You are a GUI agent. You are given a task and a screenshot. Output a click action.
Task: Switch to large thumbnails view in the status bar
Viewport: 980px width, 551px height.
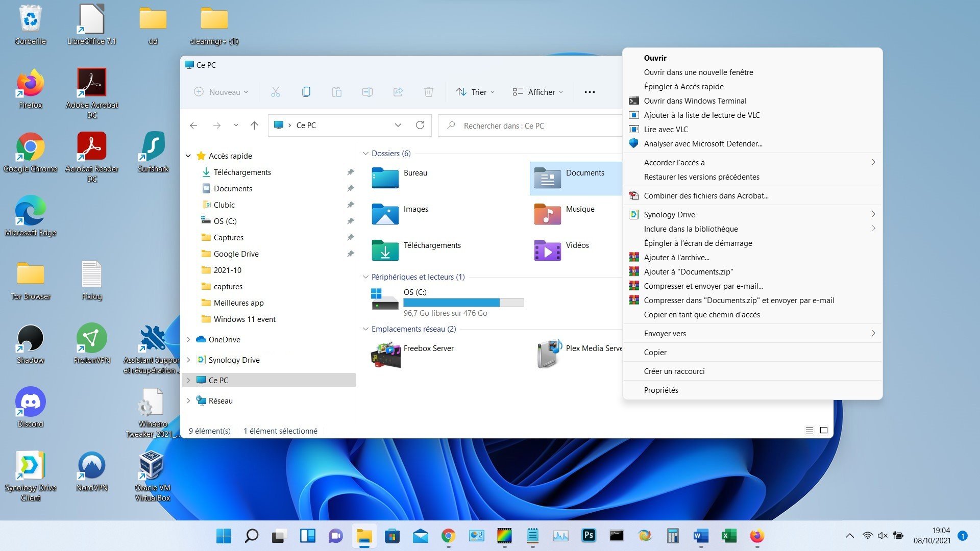pos(823,431)
